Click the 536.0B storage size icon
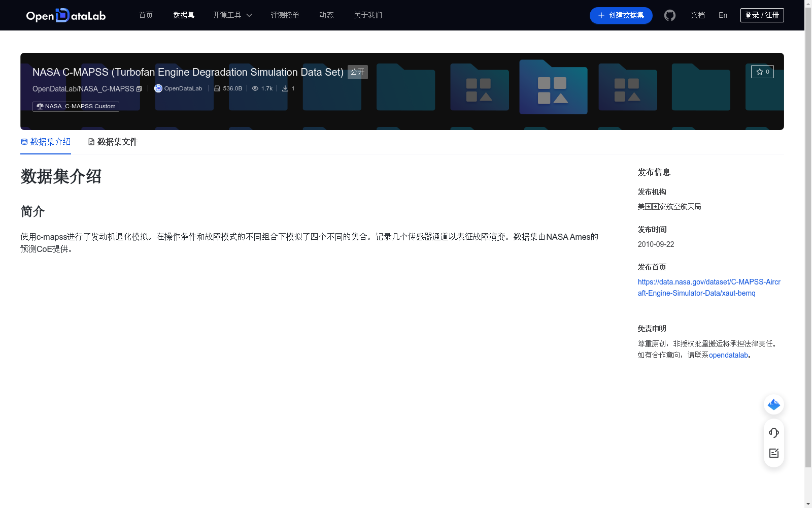The height and width of the screenshot is (508, 812). pos(217,88)
